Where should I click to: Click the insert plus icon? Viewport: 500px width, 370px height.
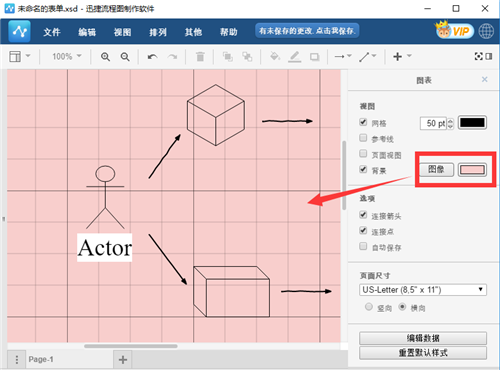coord(397,57)
